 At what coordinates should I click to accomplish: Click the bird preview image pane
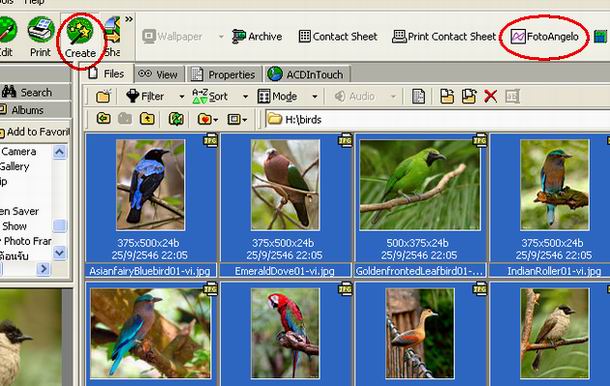[x=30, y=337]
